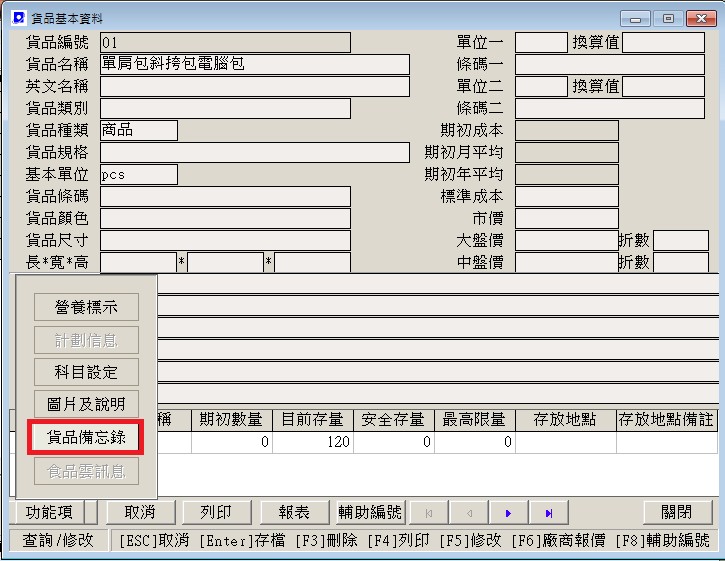
Task: Click the 列印 button
Action: pos(217,512)
